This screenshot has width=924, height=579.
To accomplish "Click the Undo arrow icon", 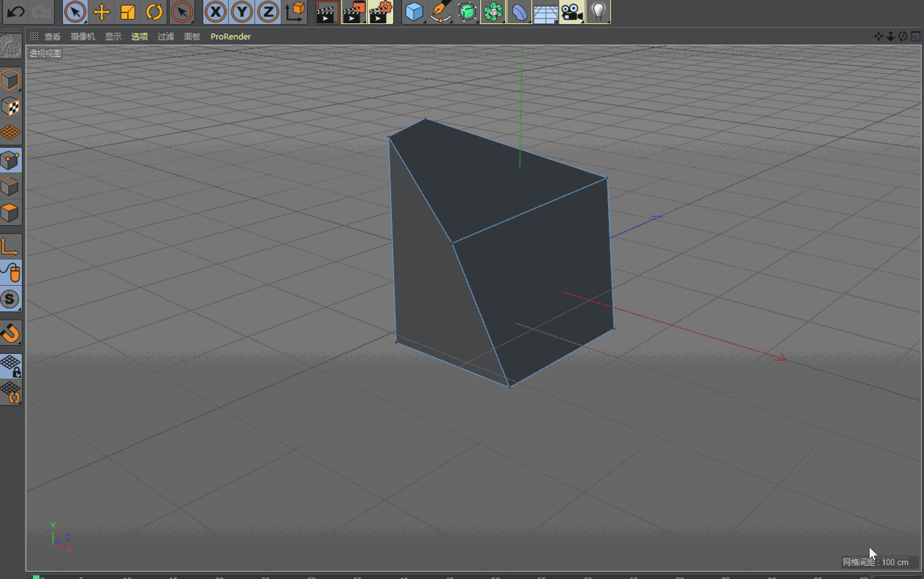I will (16, 12).
